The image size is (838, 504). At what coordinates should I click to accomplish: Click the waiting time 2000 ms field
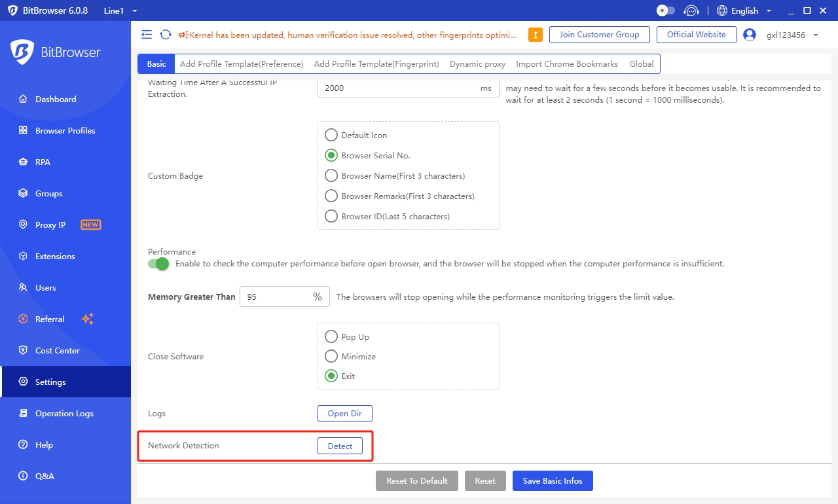(x=409, y=88)
